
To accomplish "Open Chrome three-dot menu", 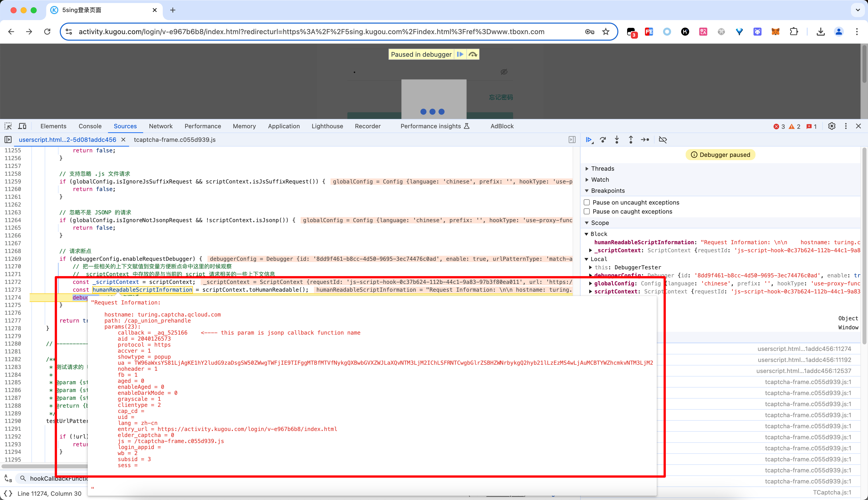I will point(857,32).
